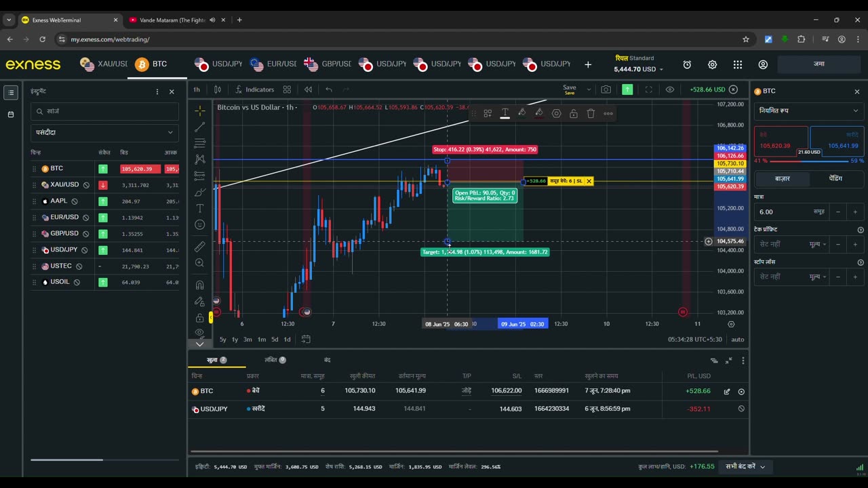Toggle chart visibility eye icon
The image size is (868, 488).
(x=670, y=89)
